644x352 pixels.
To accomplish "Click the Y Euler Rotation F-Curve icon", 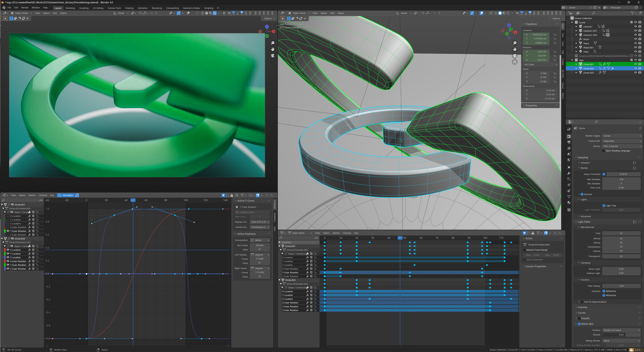I will 237,207.
